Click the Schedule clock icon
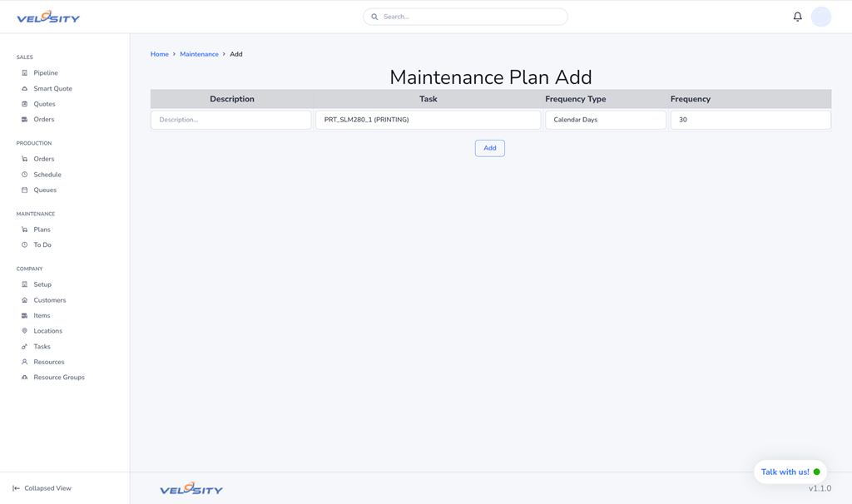This screenshot has width=852, height=504. 24,175
